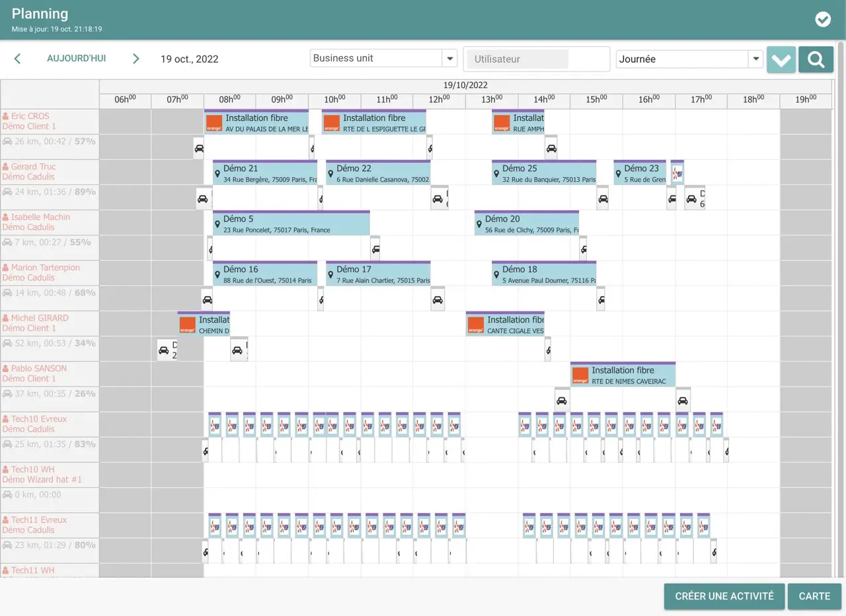Click Orange logo on Pablo SANSON's installation
The width and height of the screenshot is (846, 616).
(x=580, y=375)
